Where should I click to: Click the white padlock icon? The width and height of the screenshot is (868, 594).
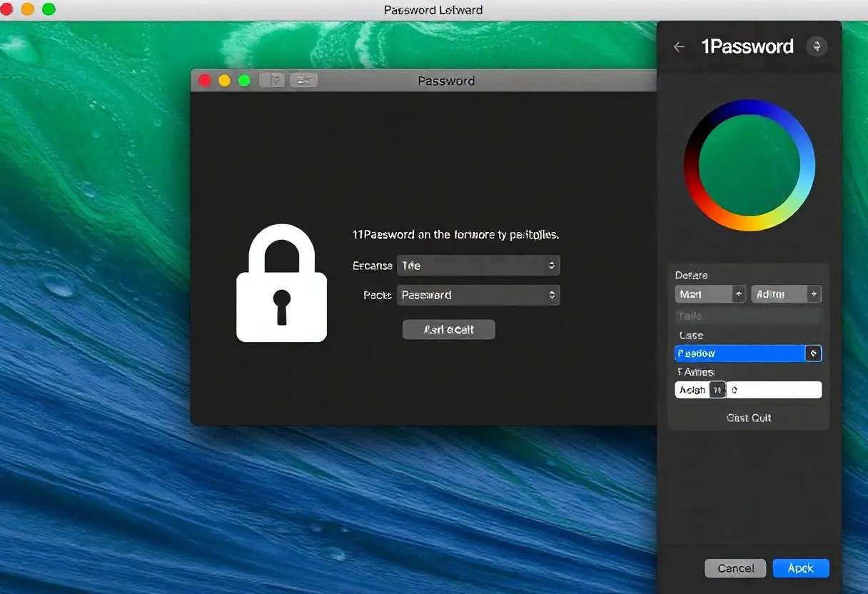[282, 283]
